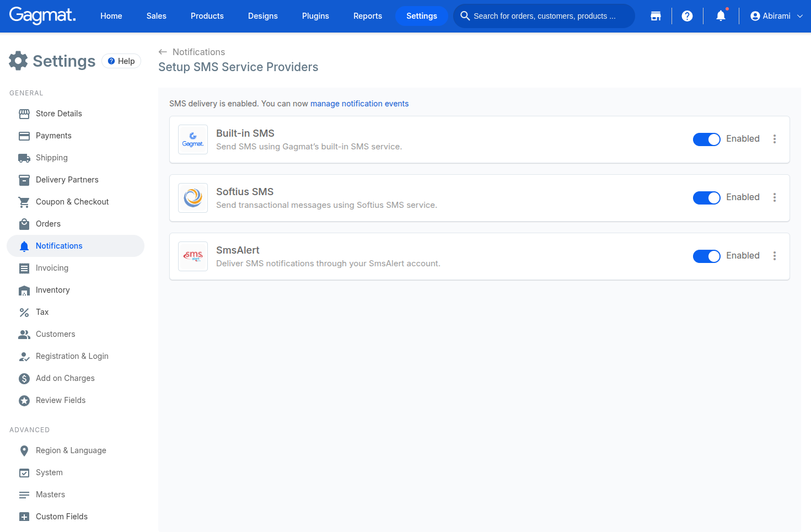Click the Softius SMS provider logo

[193, 198]
